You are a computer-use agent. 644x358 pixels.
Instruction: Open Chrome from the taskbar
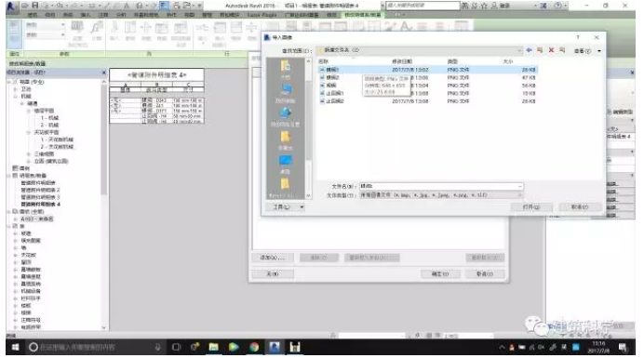pos(254,347)
